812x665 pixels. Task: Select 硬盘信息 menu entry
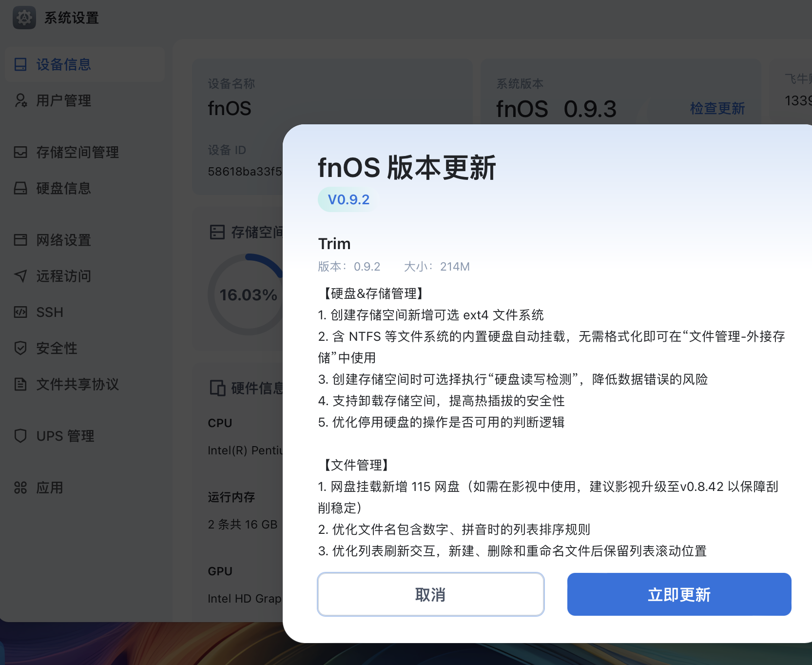click(x=85, y=188)
